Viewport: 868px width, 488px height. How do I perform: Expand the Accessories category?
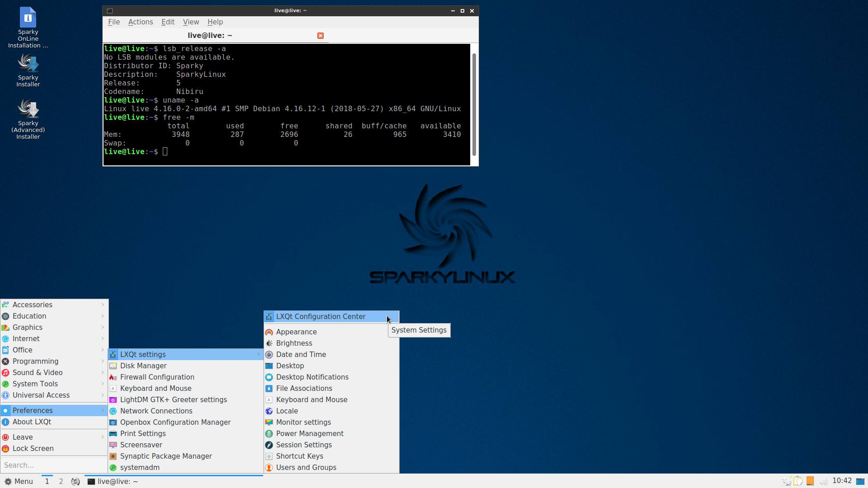point(54,305)
